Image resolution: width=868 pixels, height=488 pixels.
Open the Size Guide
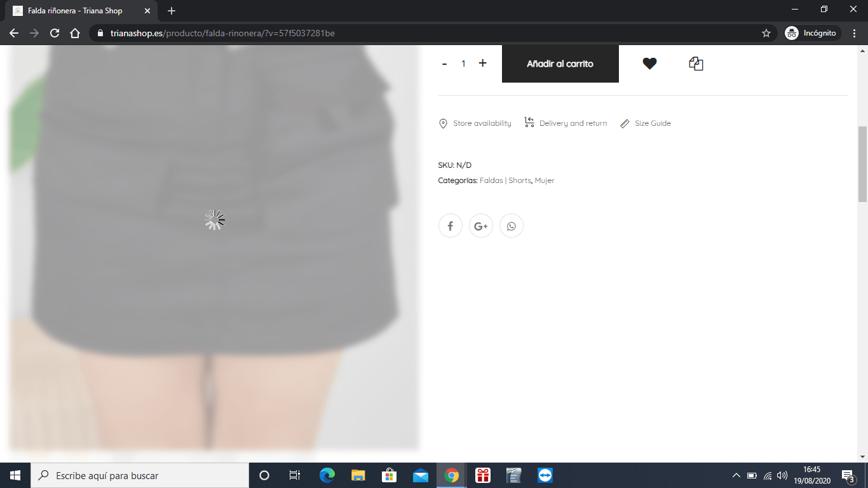pos(646,123)
